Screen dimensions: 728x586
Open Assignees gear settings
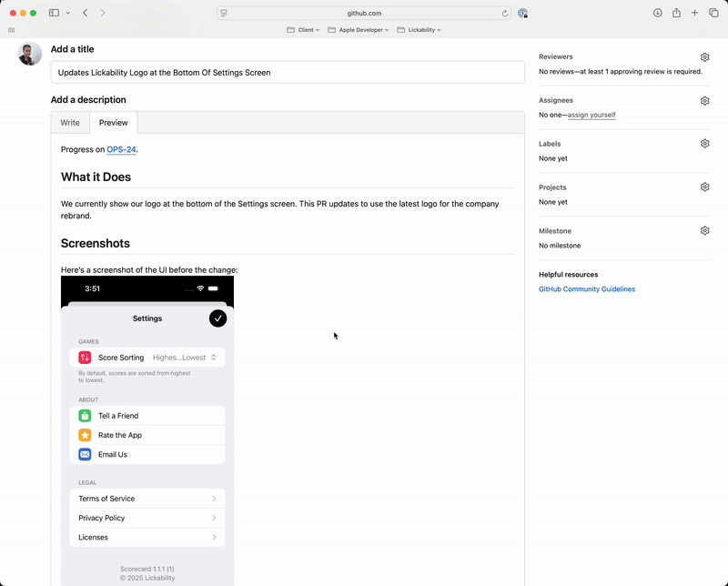click(x=704, y=101)
